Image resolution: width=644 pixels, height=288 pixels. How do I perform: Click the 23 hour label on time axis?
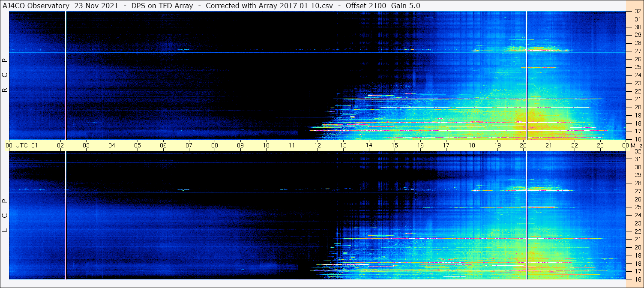tap(600, 145)
